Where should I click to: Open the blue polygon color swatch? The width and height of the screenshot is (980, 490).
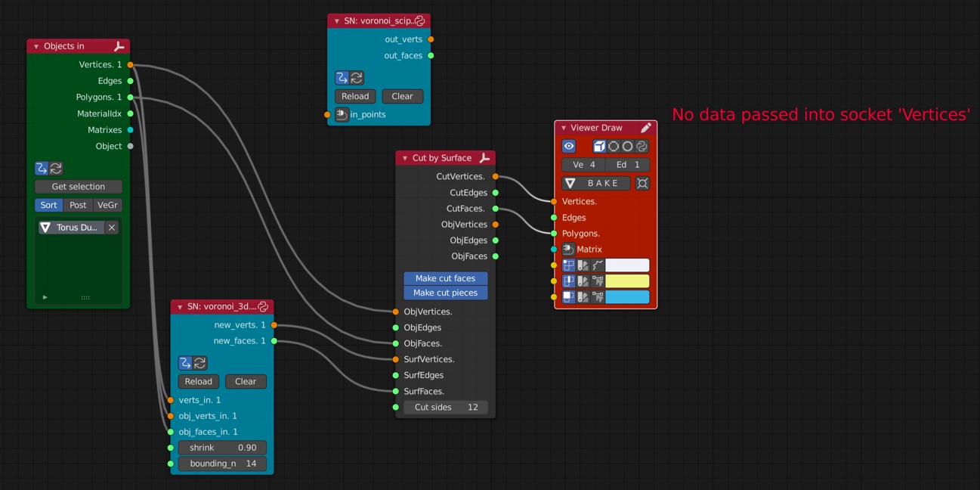pyautogui.click(x=627, y=297)
